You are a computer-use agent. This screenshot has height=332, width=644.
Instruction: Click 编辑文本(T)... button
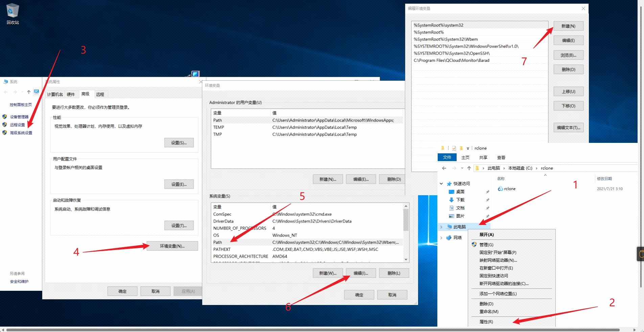568,128
